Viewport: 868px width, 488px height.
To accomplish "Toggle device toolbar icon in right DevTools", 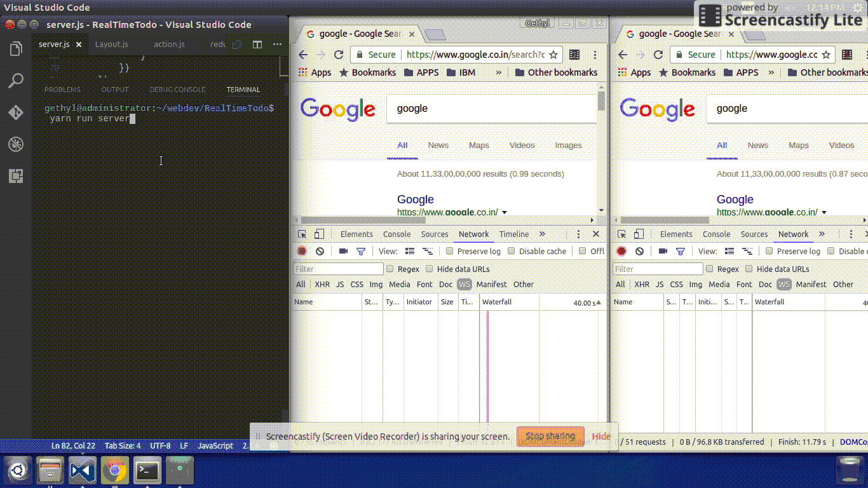I will click(x=639, y=234).
